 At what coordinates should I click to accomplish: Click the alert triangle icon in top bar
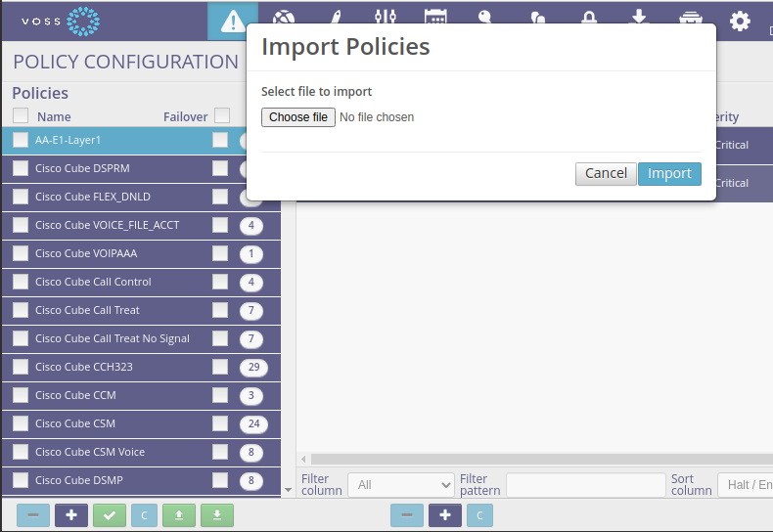tap(233, 21)
